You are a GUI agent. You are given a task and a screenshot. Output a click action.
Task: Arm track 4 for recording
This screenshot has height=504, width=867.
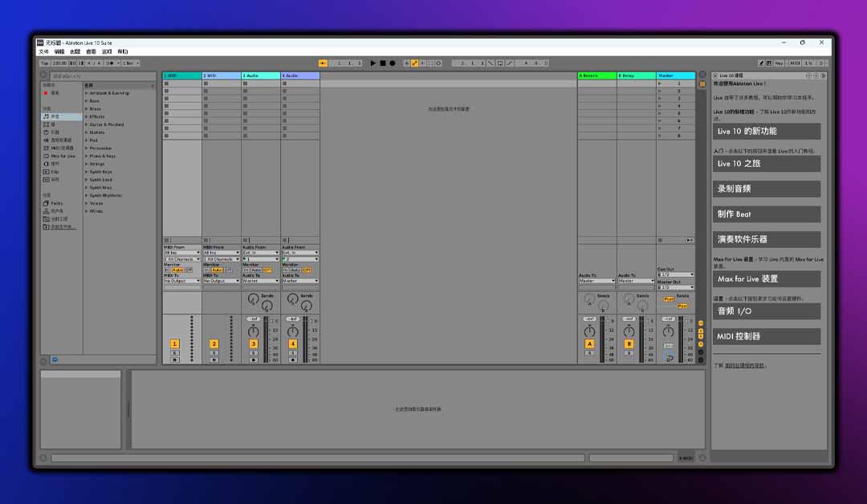coord(293,360)
